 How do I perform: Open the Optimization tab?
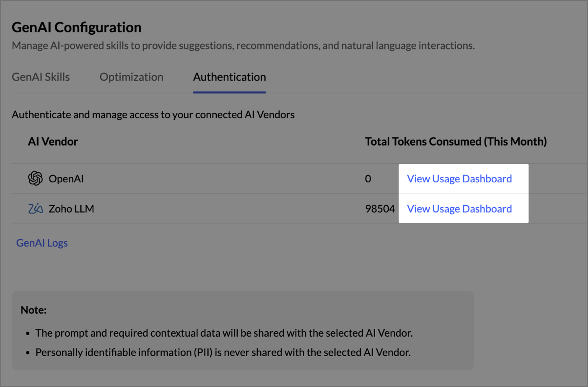[x=131, y=77]
